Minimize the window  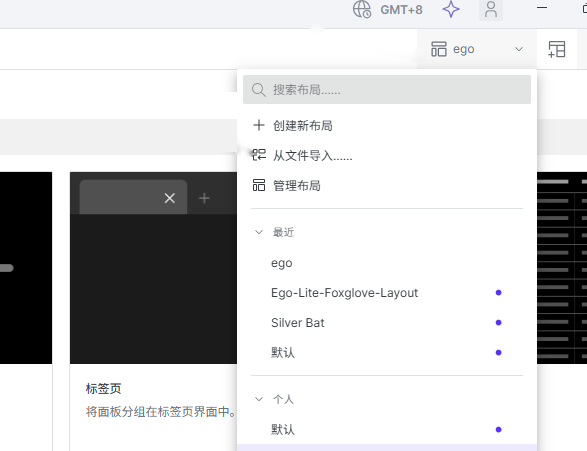542,7
